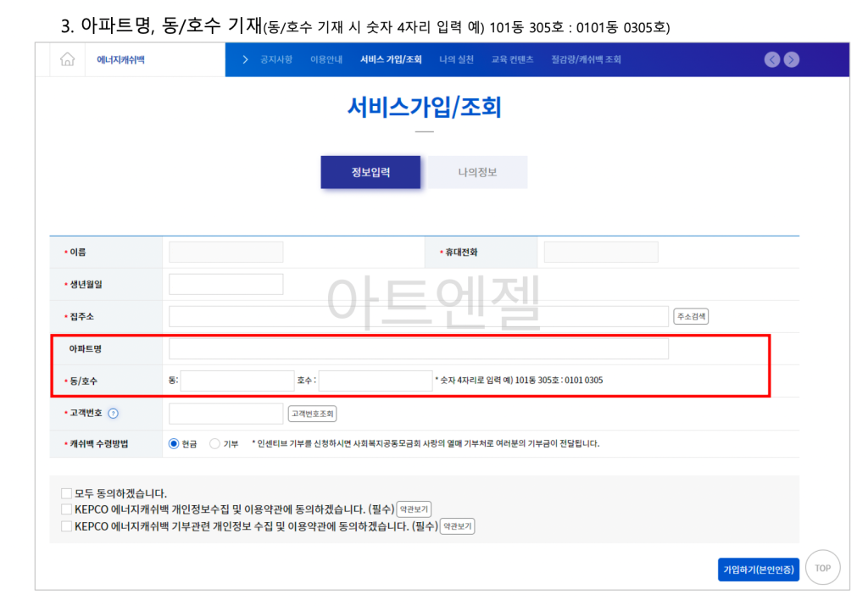Check the 모두 동의하겠습니다 checkbox
868x606 pixels.
click(66, 492)
